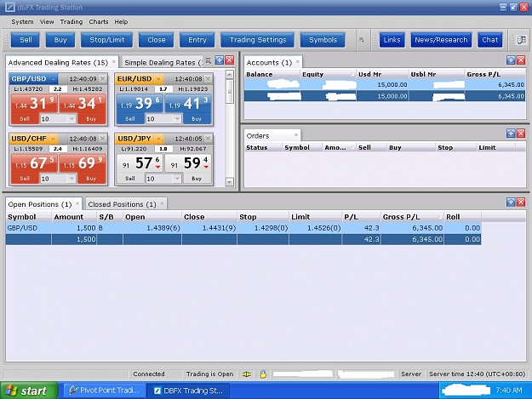Expand the USD/JPY amount dropdown
This screenshot has height=399, width=532.
177,179
